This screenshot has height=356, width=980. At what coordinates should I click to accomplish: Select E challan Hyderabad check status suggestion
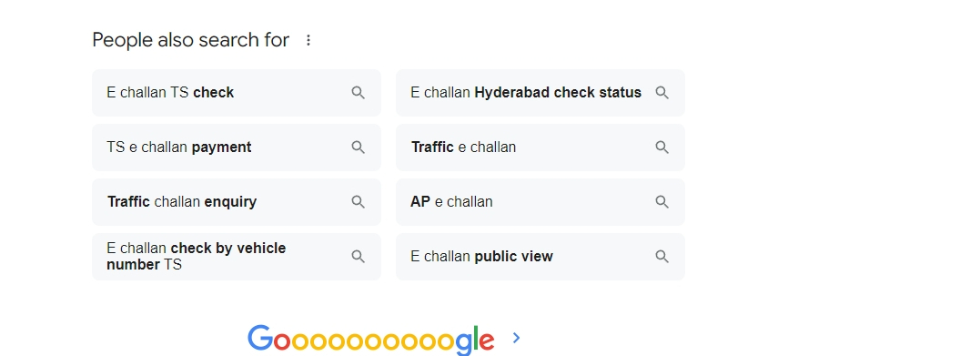click(540, 93)
